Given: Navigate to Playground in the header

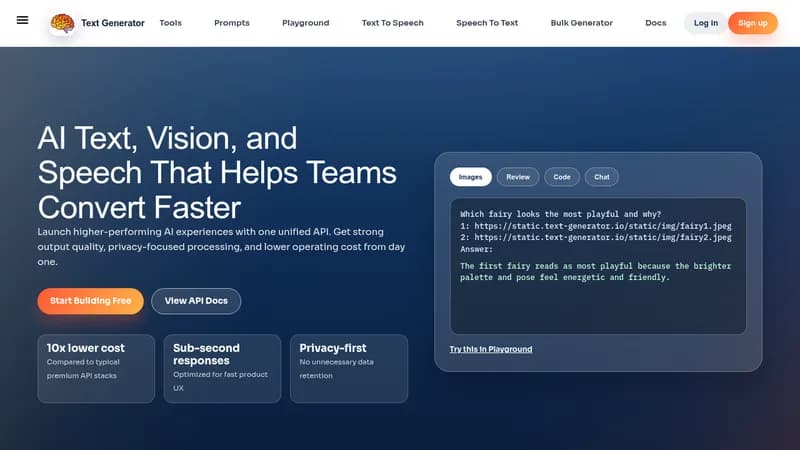Looking at the screenshot, I should (306, 23).
